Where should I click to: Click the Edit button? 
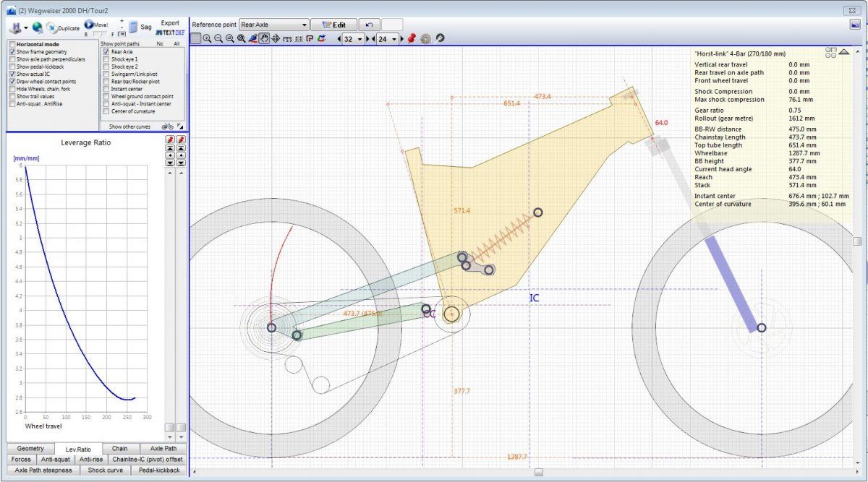point(333,25)
